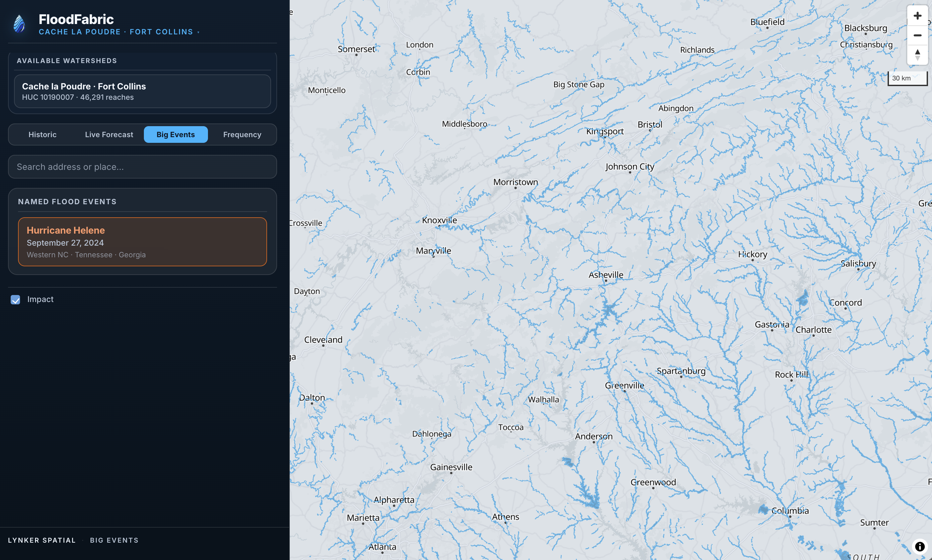Open map attribution info icon
This screenshot has width=932, height=560.
(920, 546)
